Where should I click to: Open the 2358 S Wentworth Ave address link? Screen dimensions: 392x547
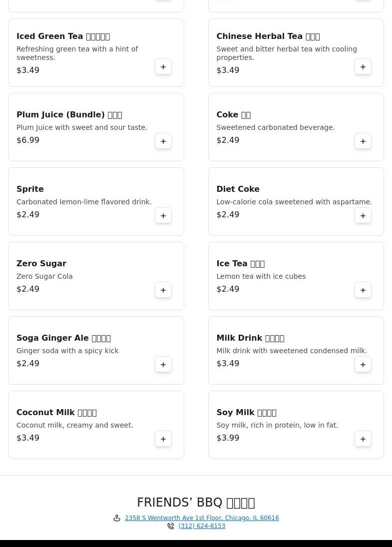202,518
